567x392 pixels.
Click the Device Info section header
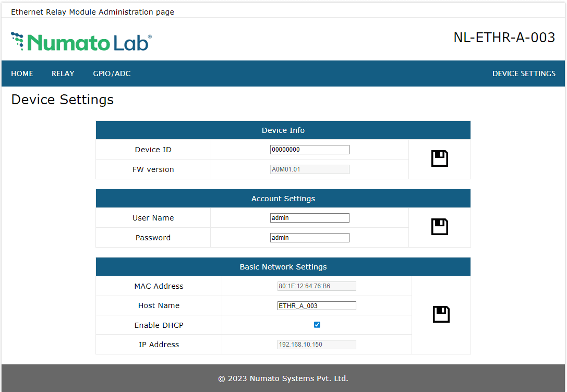coord(283,130)
